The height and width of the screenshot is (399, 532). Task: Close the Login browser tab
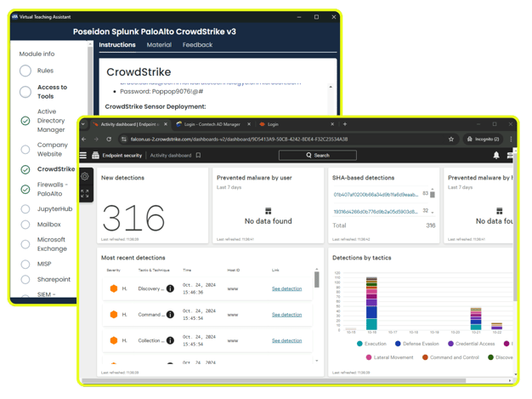point(332,124)
